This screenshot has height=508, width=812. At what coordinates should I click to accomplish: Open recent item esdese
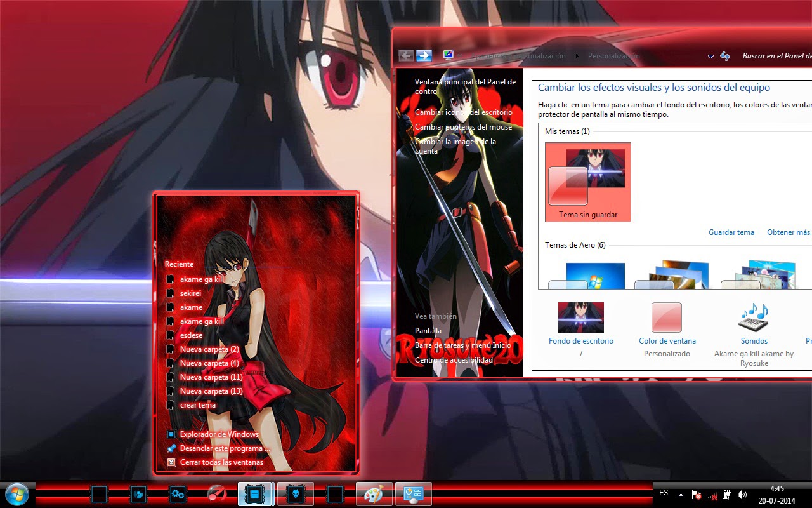coord(191,335)
